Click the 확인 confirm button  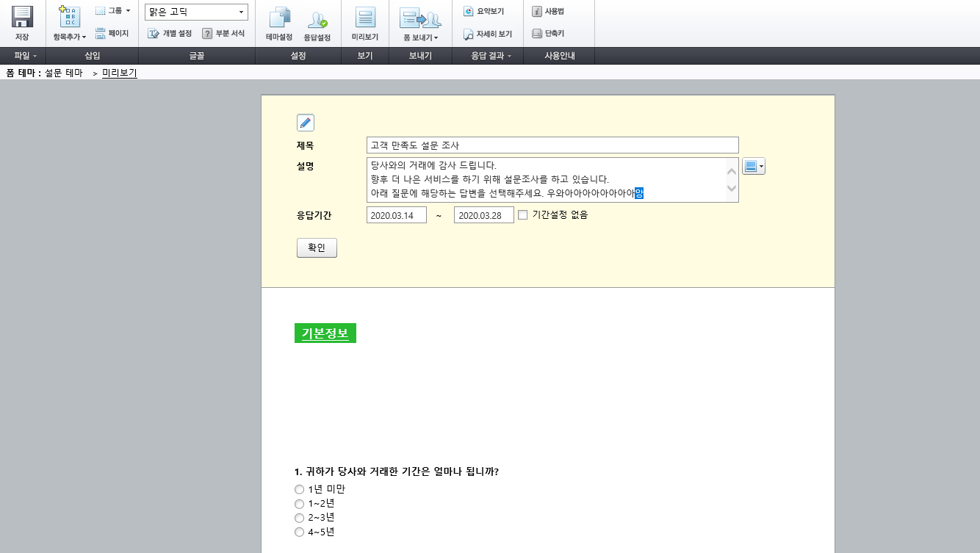click(317, 247)
